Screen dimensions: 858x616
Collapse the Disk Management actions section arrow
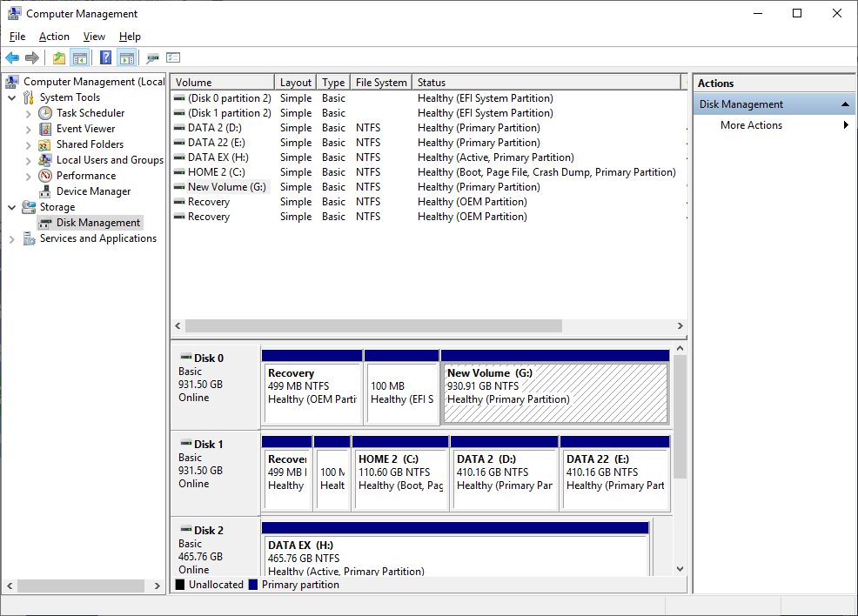844,104
